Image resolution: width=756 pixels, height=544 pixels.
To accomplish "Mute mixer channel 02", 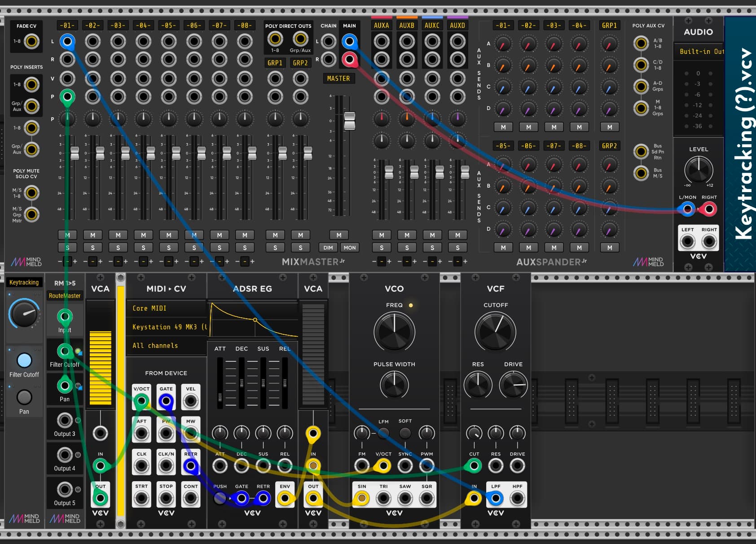I will click(92, 235).
